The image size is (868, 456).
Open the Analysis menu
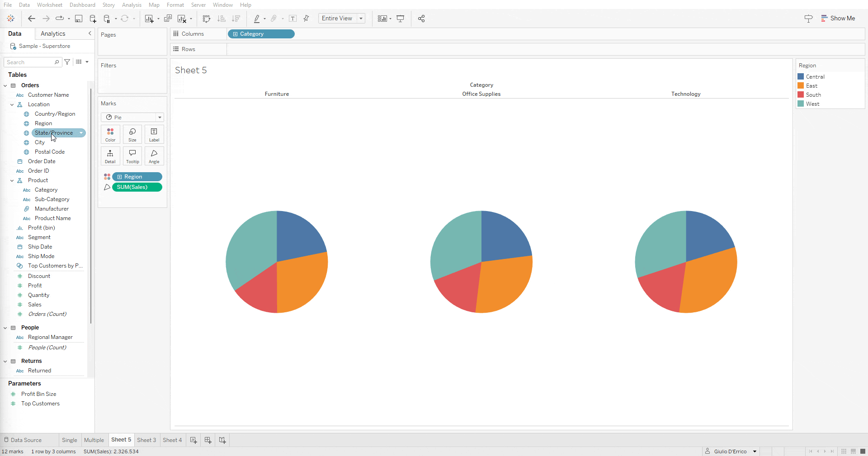(132, 5)
